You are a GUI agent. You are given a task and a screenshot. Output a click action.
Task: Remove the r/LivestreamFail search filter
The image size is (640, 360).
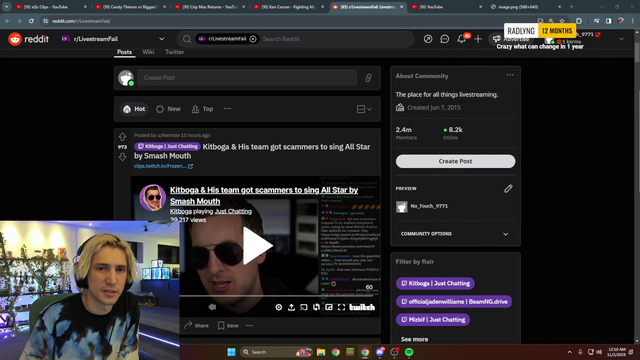click(x=253, y=39)
